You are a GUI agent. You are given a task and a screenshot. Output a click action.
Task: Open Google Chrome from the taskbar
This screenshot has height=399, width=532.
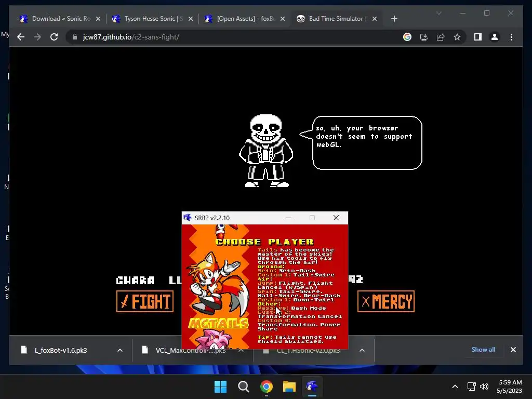click(x=267, y=387)
